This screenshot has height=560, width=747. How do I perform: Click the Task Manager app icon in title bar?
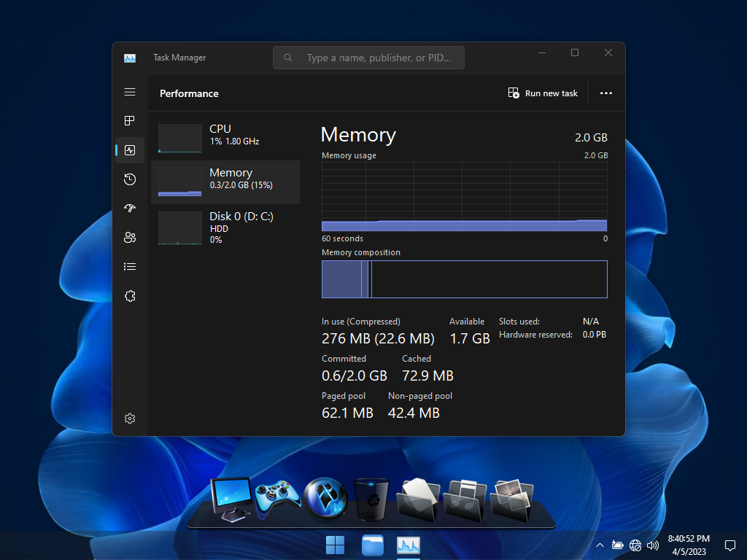click(x=130, y=58)
